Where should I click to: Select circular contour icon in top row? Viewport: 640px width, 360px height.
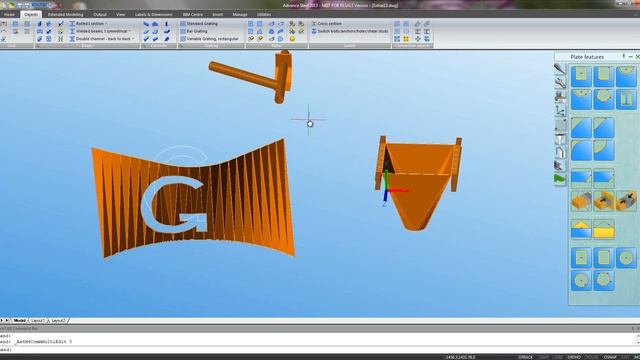[626, 76]
